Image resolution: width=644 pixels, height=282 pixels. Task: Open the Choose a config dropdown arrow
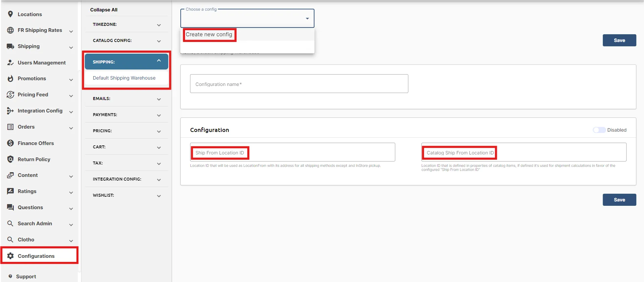pos(307,18)
